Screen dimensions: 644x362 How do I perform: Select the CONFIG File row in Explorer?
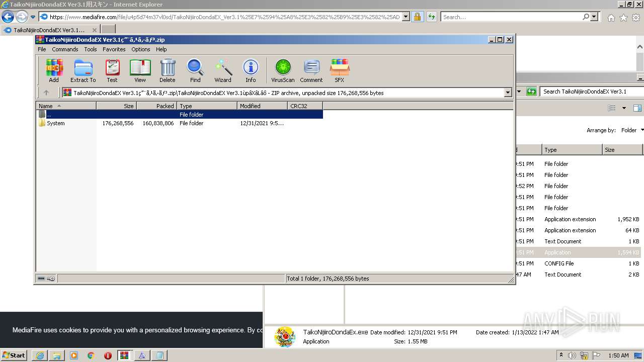click(579, 263)
